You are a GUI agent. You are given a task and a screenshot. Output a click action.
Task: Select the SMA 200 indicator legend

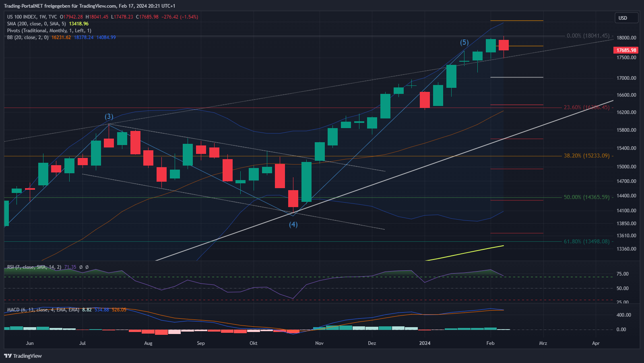(36, 24)
